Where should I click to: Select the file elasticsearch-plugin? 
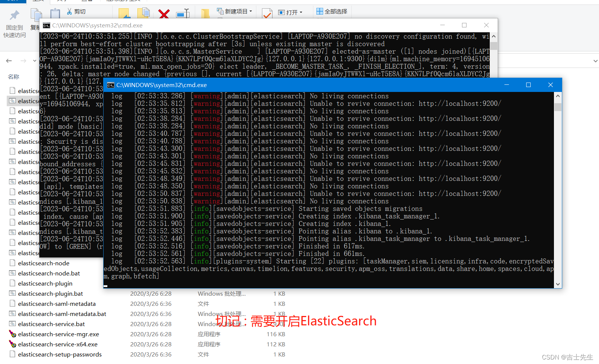point(45,283)
